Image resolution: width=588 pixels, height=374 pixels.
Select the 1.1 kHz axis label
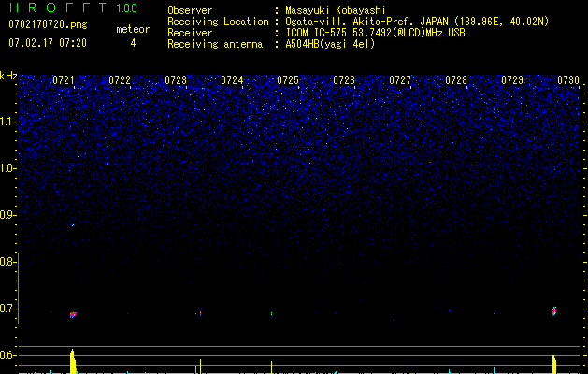(x=7, y=122)
